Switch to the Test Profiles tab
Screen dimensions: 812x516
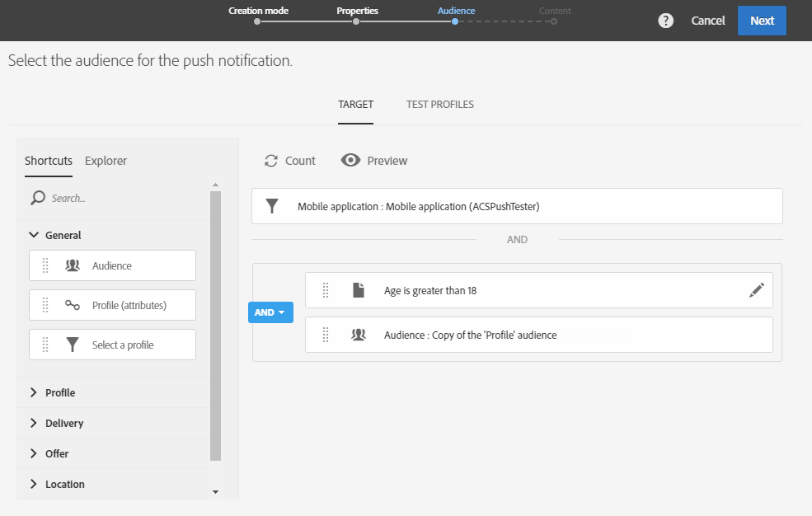click(439, 105)
